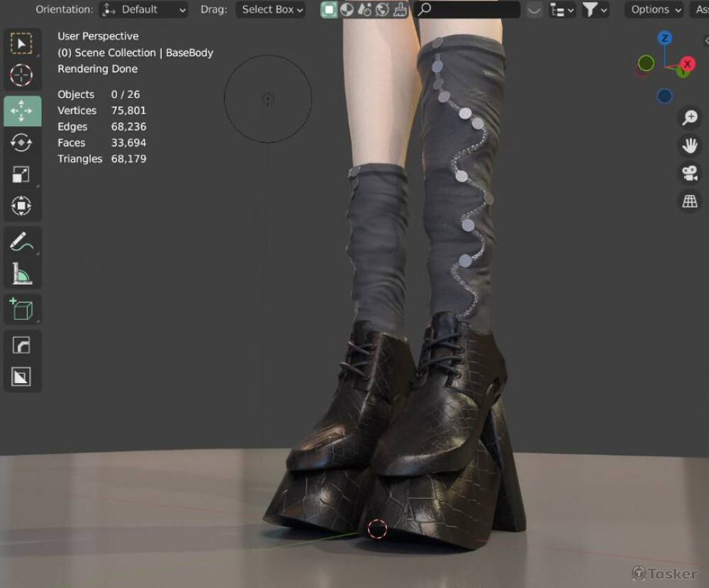Expand the filter funnel dropdown
This screenshot has height=588, width=709.
594,10
